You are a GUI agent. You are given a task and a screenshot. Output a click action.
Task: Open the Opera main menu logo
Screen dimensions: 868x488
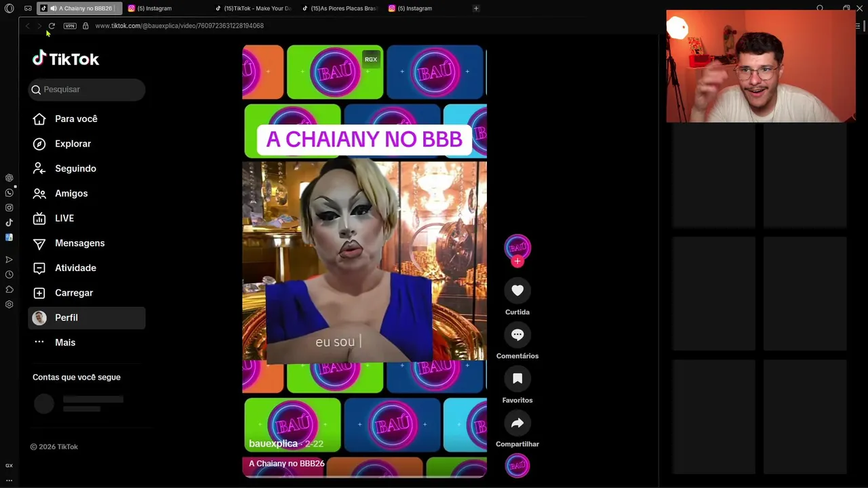[x=9, y=8]
